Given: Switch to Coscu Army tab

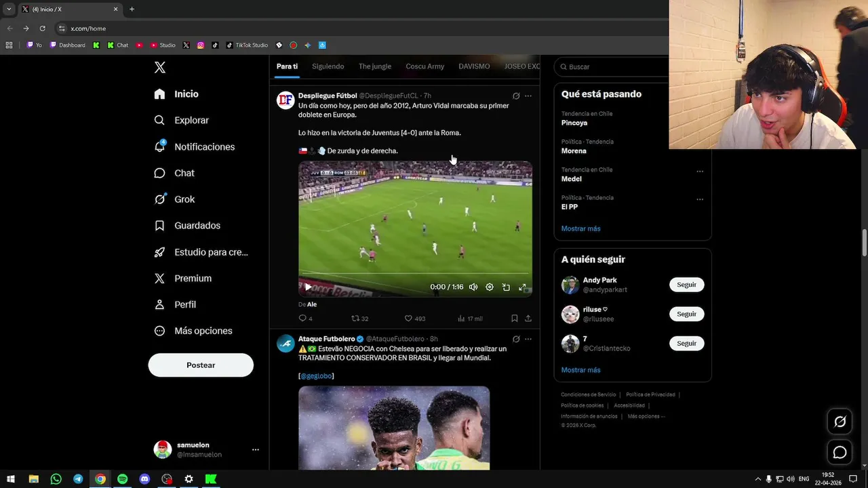Looking at the screenshot, I should pyautogui.click(x=425, y=66).
